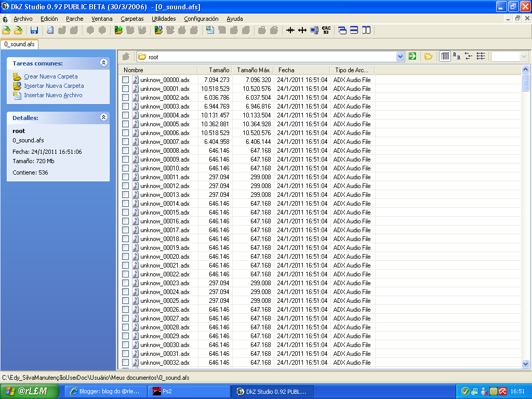532x399 pixels.
Task: Tile windows horizontally via toolbar icon
Action: [x=354, y=30]
